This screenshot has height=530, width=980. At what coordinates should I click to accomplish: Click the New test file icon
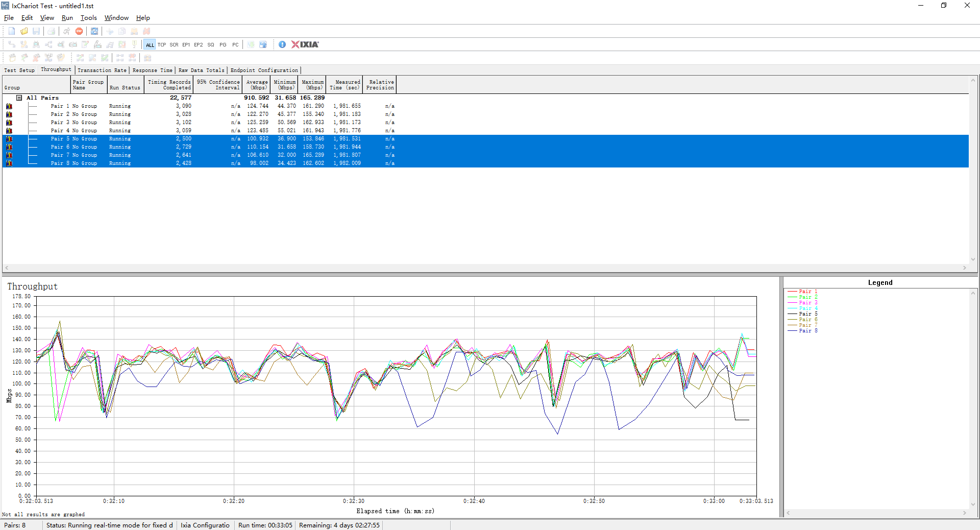[12, 31]
